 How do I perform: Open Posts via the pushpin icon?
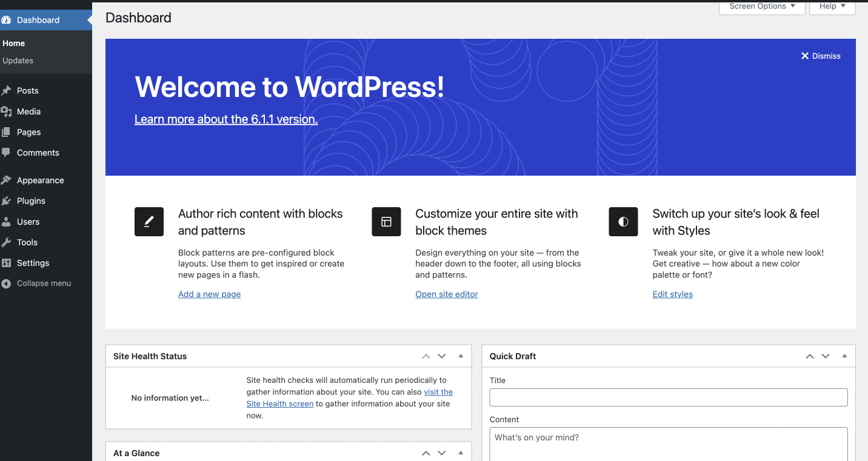7,91
